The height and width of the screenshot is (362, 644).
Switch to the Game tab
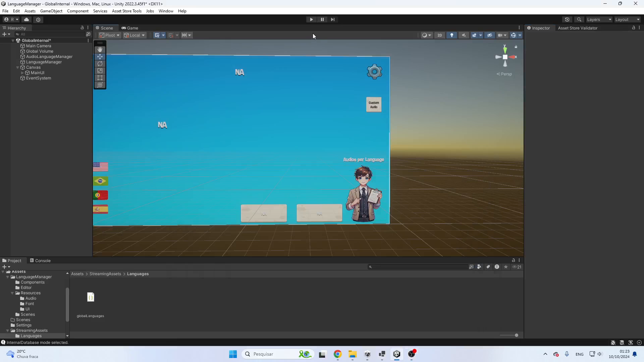point(130,28)
